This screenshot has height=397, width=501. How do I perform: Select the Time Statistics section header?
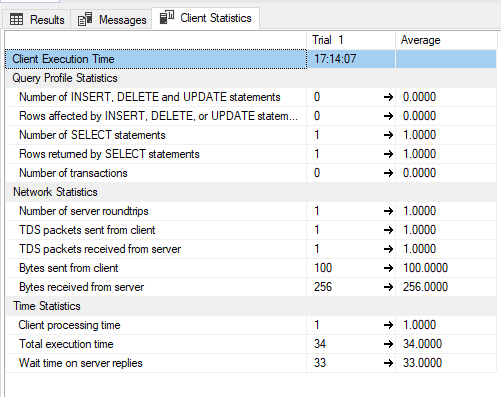pyautogui.click(x=251, y=306)
